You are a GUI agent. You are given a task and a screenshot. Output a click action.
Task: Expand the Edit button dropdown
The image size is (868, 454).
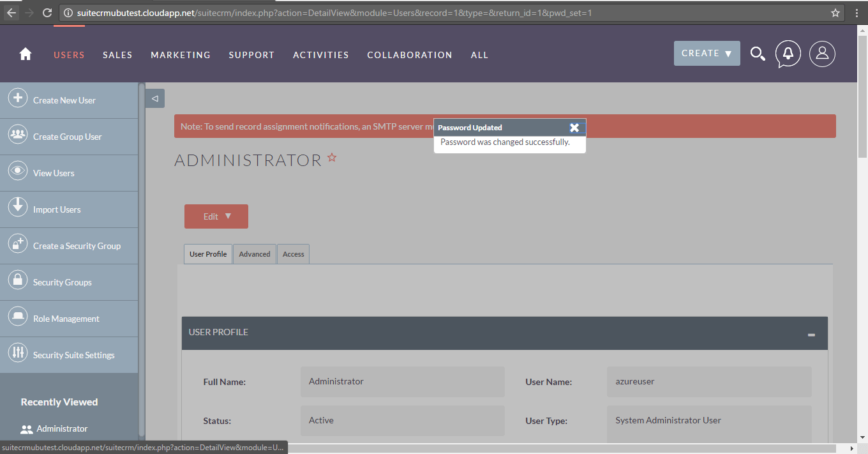point(228,216)
